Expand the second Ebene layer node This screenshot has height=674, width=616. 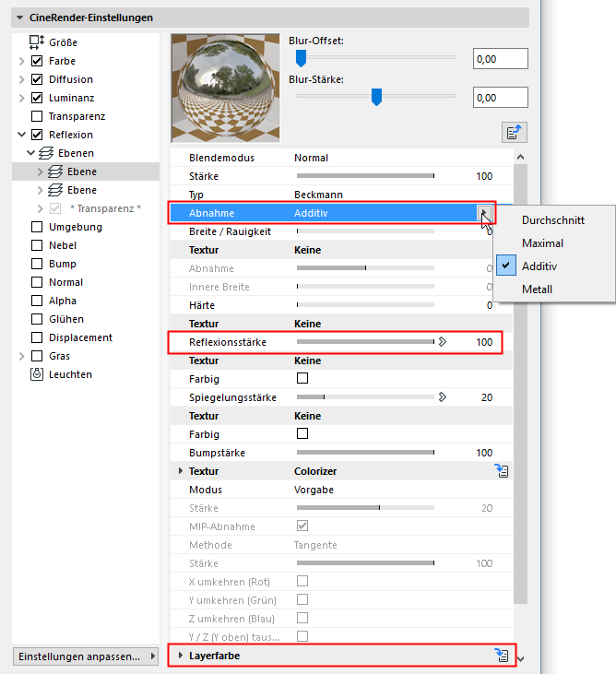point(40,191)
